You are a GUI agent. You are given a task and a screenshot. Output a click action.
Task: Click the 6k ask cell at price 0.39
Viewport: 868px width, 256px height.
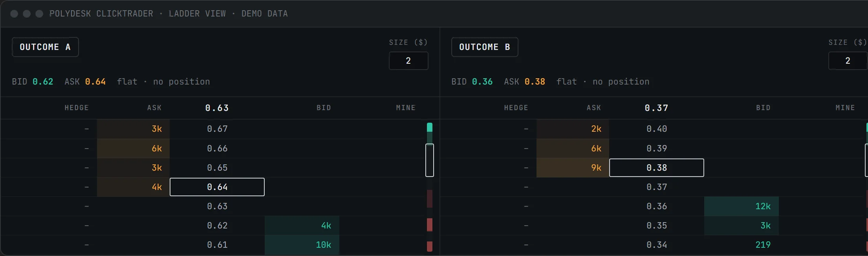573,148
